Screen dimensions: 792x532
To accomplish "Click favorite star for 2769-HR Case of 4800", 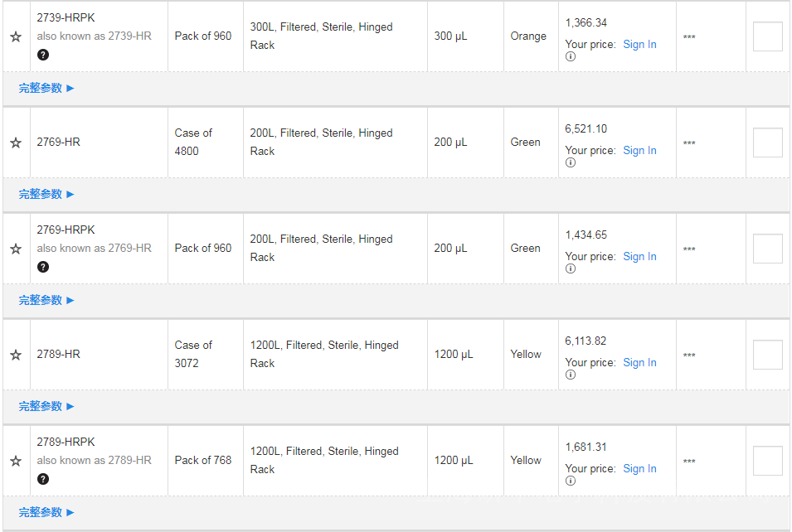I will click(16, 143).
